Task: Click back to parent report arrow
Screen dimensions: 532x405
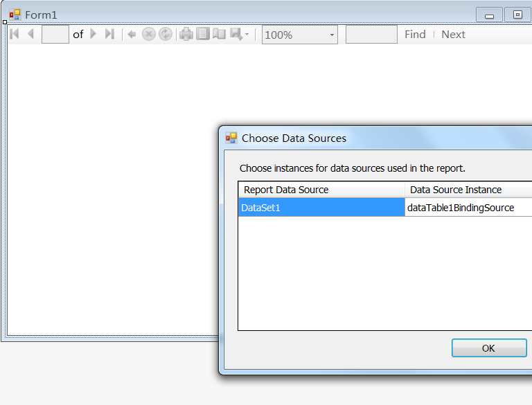Action: pyautogui.click(x=132, y=34)
